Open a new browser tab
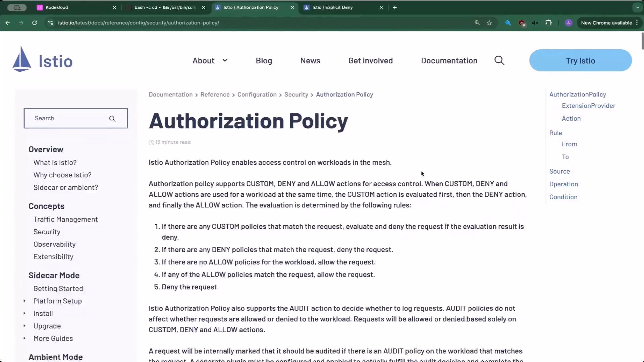This screenshot has width=644, height=362. pyautogui.click(x=395, y=7)
